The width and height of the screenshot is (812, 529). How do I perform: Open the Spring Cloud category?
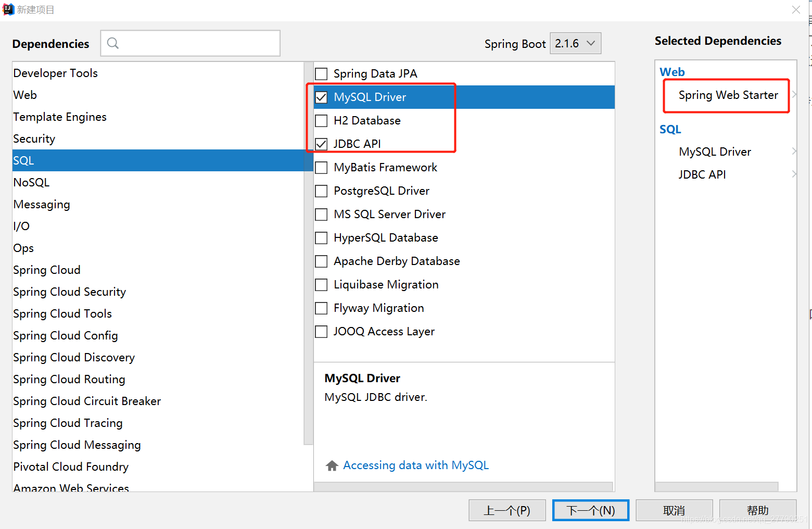pyautogui.click(x=158, y=270)
